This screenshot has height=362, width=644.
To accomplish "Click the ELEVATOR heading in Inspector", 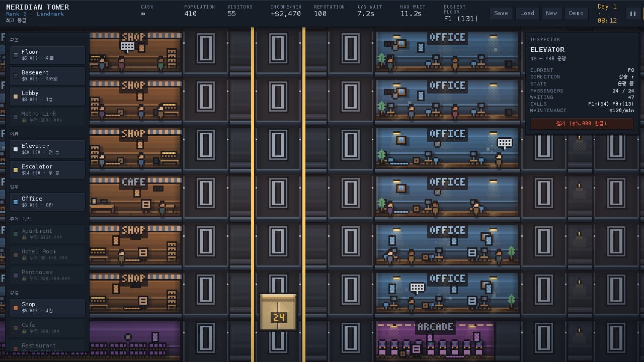I will point(547,50).
